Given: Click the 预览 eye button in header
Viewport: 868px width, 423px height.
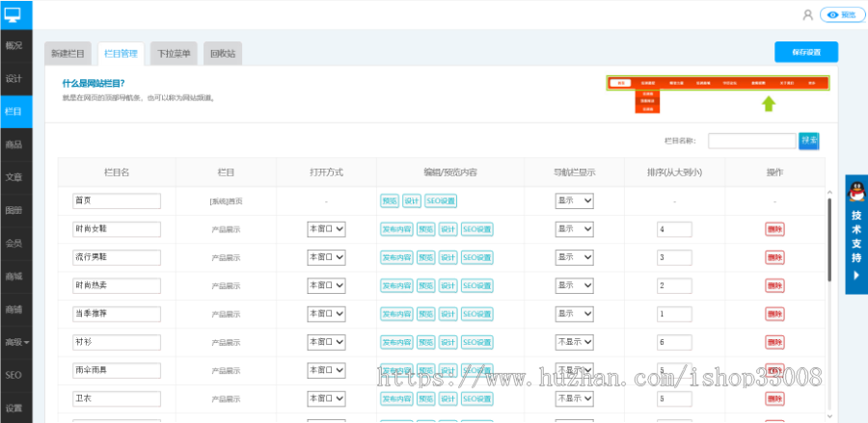Looking at the screenshot, I should tap(842, 14).
